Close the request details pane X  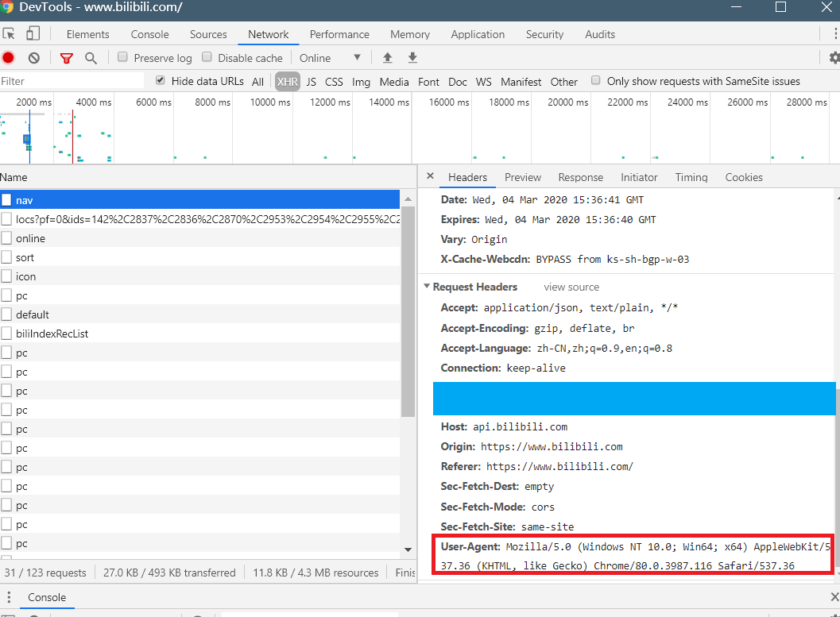(430, 176)
